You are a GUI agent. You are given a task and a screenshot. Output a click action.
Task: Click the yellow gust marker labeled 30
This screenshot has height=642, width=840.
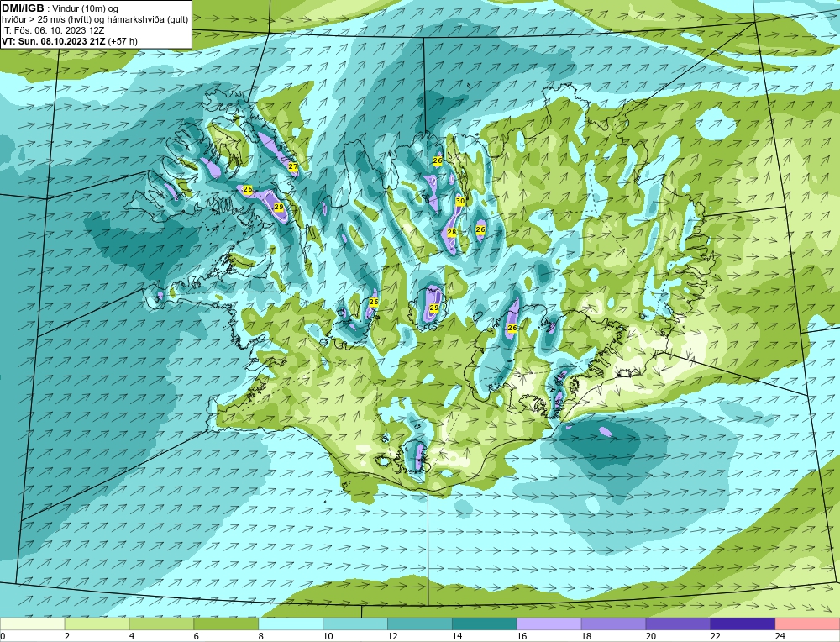pos(460,201)
